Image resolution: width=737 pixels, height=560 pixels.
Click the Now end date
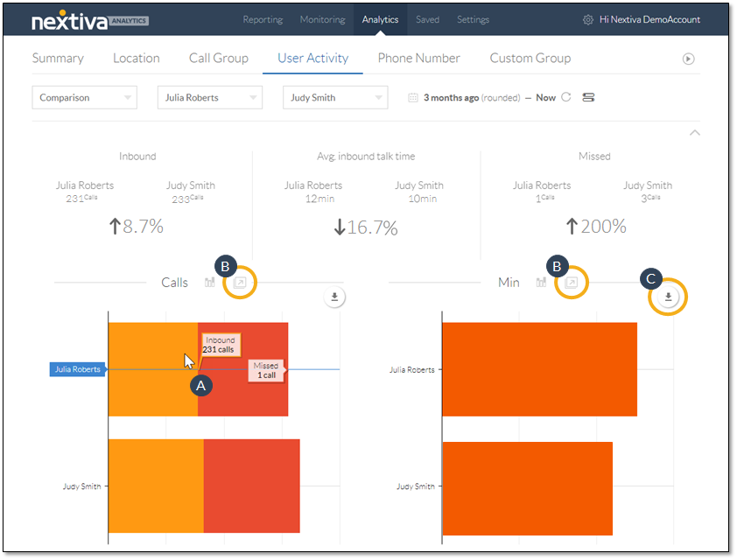point(545,98)
